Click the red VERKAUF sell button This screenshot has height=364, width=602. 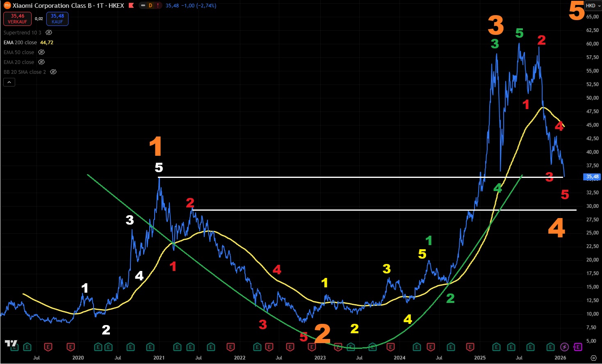(x=17, y=19)
